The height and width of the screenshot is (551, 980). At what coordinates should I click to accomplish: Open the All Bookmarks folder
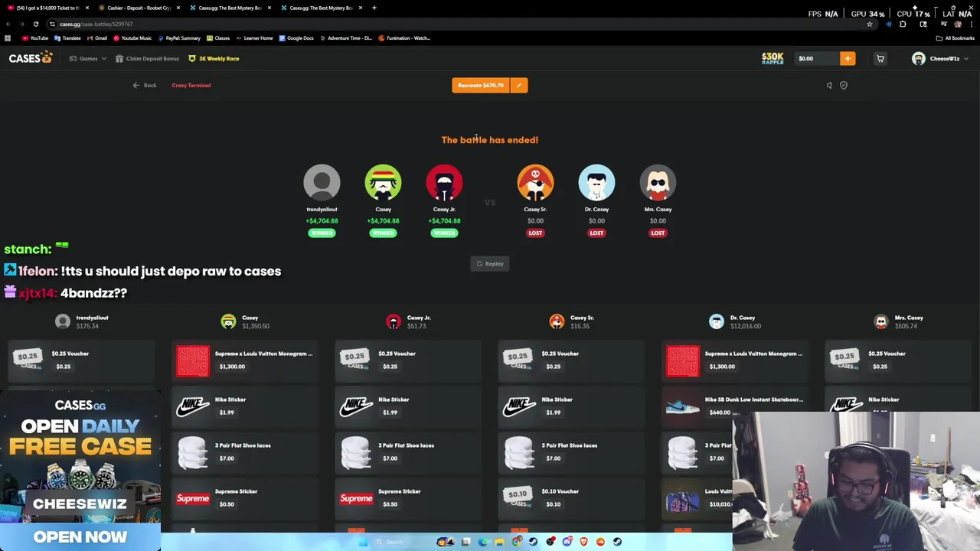955,38
